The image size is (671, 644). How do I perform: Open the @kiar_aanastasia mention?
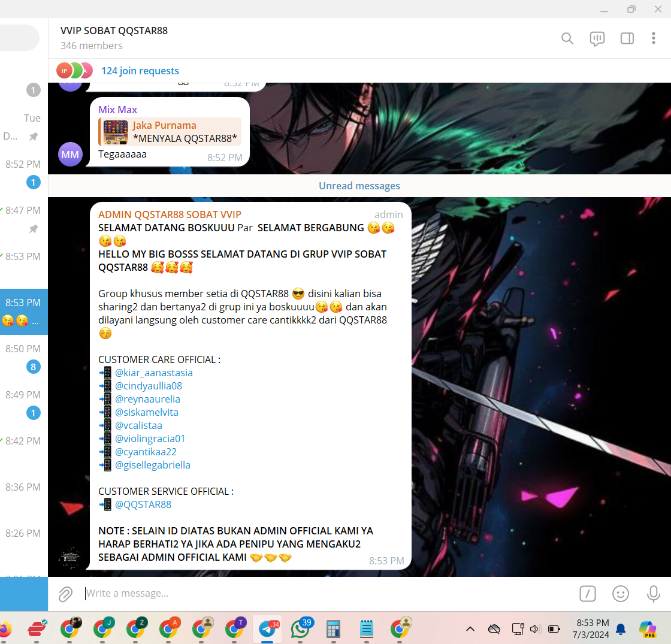[153, 373]
